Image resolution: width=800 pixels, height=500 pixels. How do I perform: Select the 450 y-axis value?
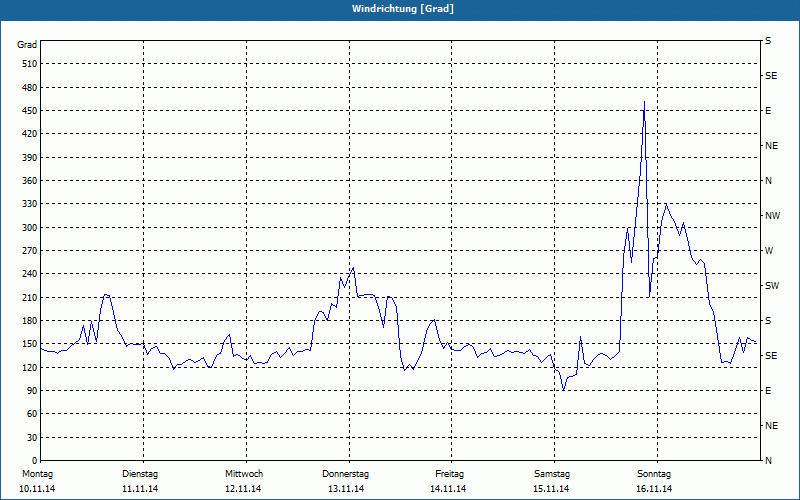[30, 111]
